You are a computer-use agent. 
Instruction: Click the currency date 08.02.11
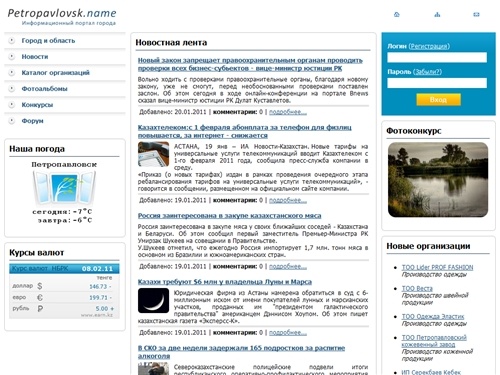tap(97, 269)
